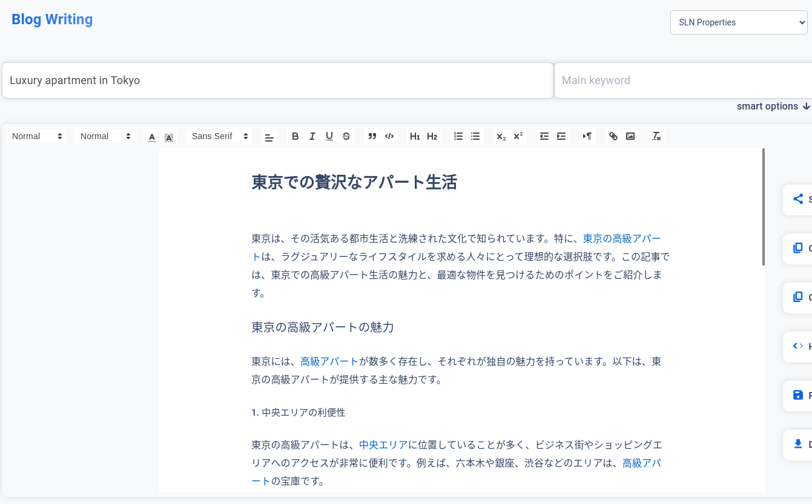Viewport: 812px width, 504px height.
Task: Open the Normal dropdown beside the text color icon
Action: tap(105, 136)
